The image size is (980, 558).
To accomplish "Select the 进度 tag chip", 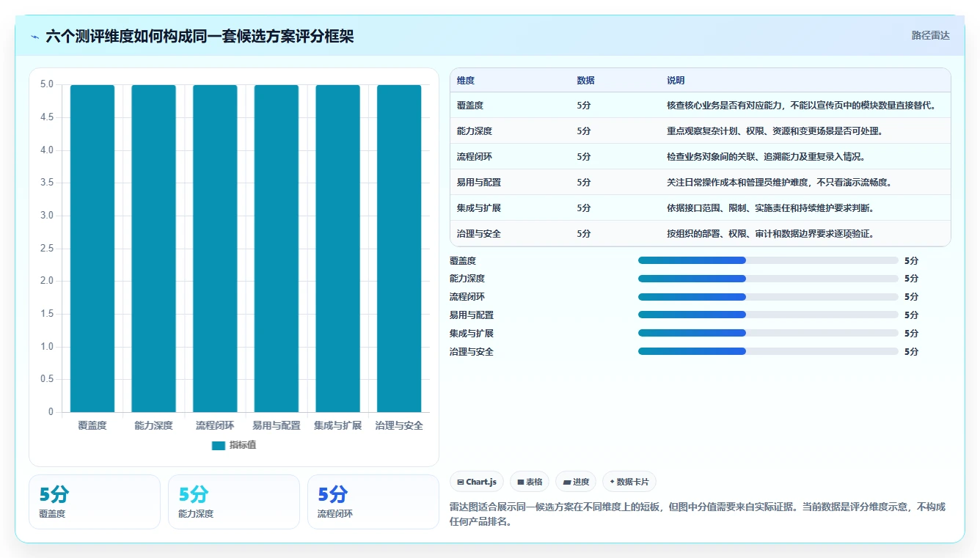I will (x=576, y=482).
